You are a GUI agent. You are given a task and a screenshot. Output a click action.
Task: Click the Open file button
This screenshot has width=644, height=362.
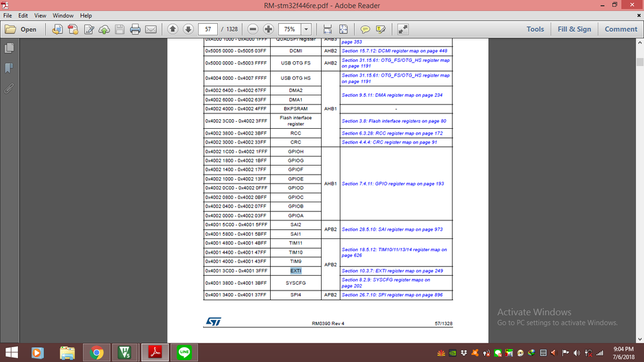click(x=21, y=29)
